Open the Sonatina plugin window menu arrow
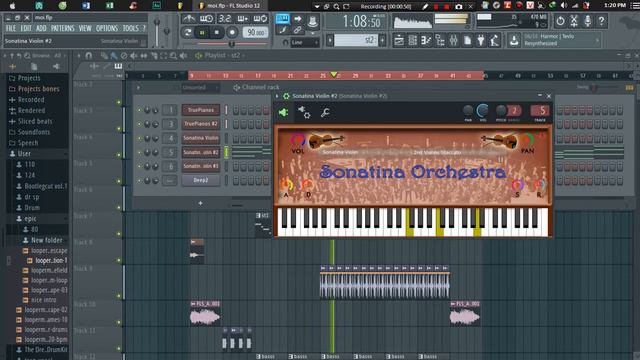The width and height of the screenshot is (640, 360). coord(277,96)
